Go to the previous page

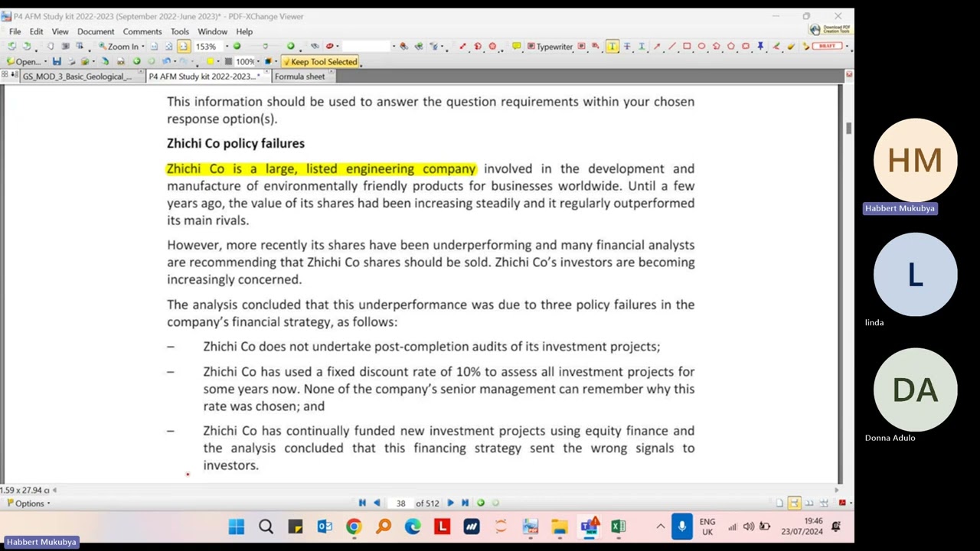(x=377, y=503)
